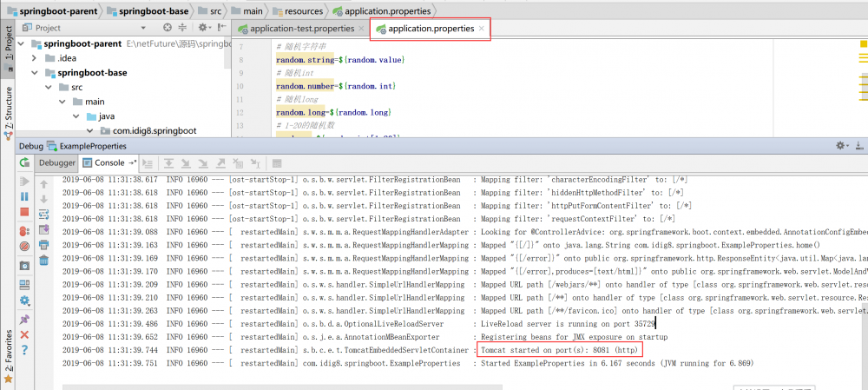
Task: Close the application-test.properties tab
Action: (x=361, y=29)
